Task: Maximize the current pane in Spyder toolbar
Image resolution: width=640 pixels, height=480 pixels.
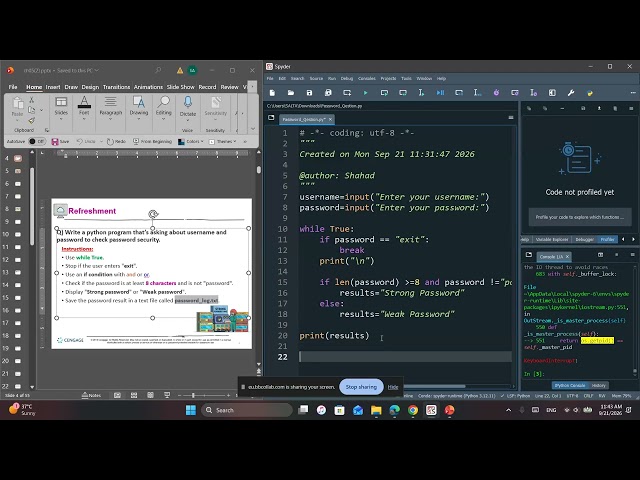Action: click(552, 93)
